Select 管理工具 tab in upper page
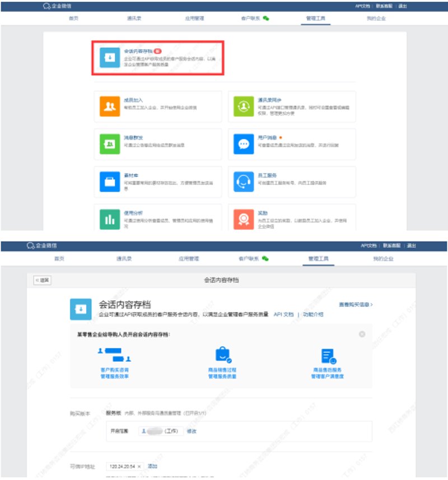The height and width of the screenshot is (480, 448). point(315,18)
